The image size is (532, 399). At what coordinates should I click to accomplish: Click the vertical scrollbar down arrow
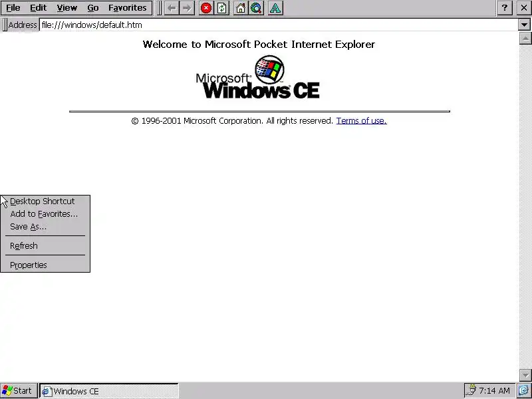(525, 375)
